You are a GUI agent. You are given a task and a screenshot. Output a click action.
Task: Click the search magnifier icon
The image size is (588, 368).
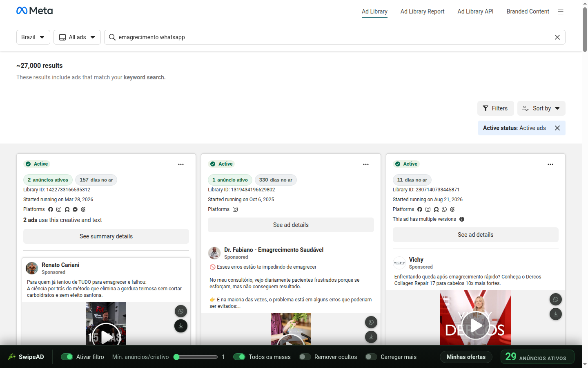[112, 37]
